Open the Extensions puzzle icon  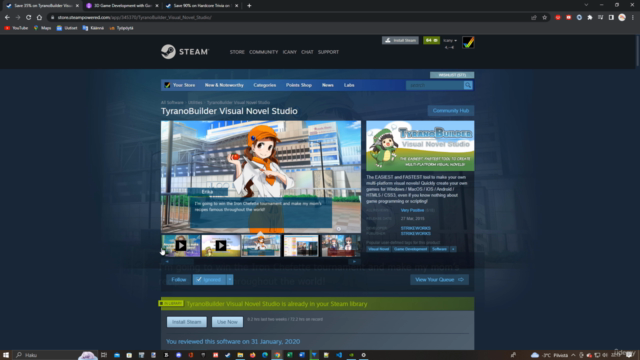pos(590,18)
